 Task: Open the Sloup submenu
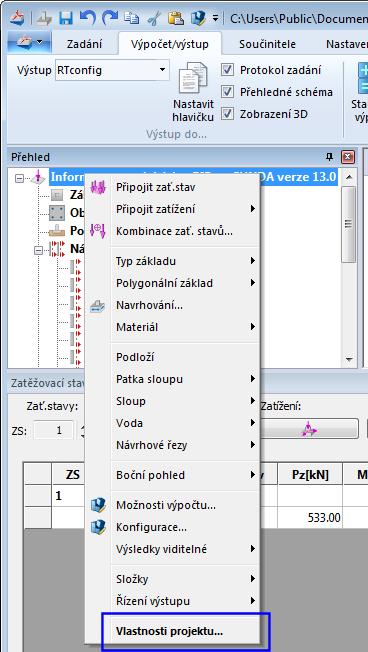173,401
